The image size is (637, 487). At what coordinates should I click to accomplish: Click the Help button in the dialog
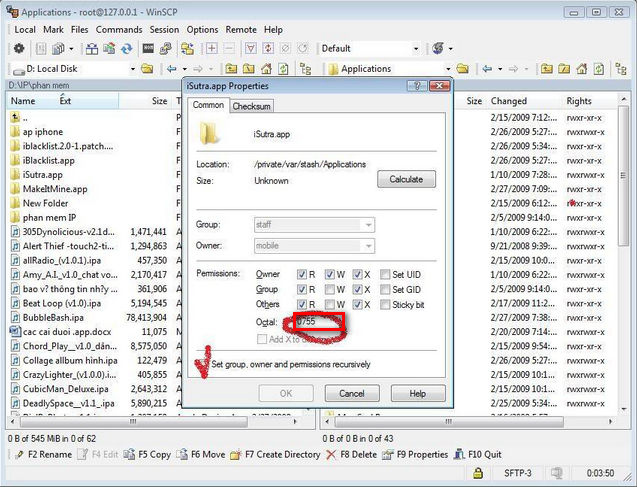pos(418,393)
